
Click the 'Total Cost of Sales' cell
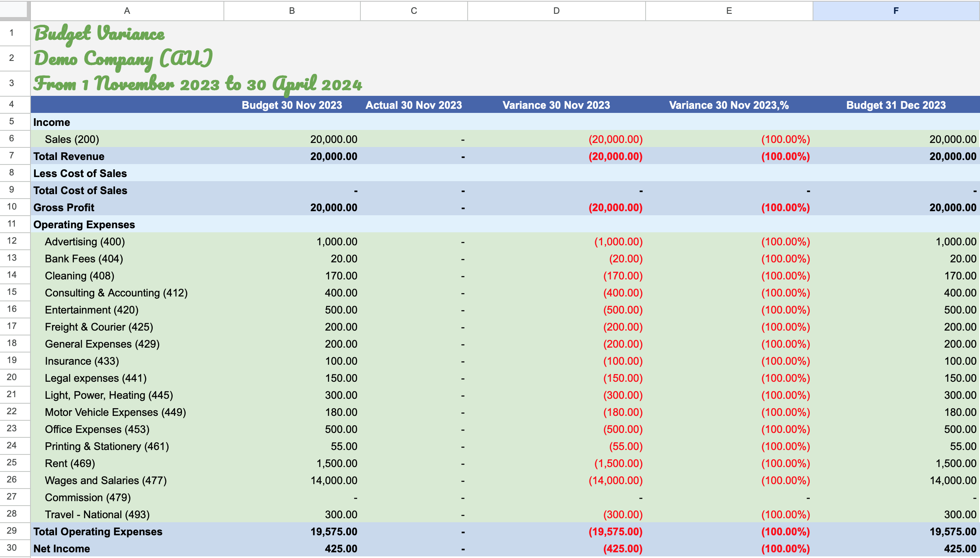(x=127, y=190)
